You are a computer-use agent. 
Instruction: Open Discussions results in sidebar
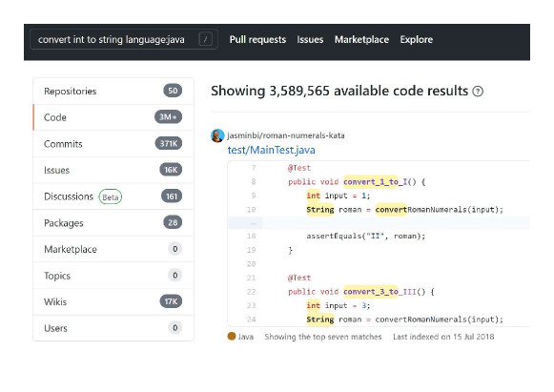[113, 196]
